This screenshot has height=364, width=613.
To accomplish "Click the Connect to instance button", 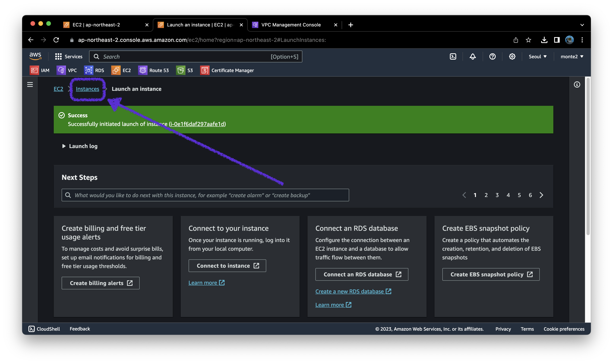I will click(x=227, y=266).
